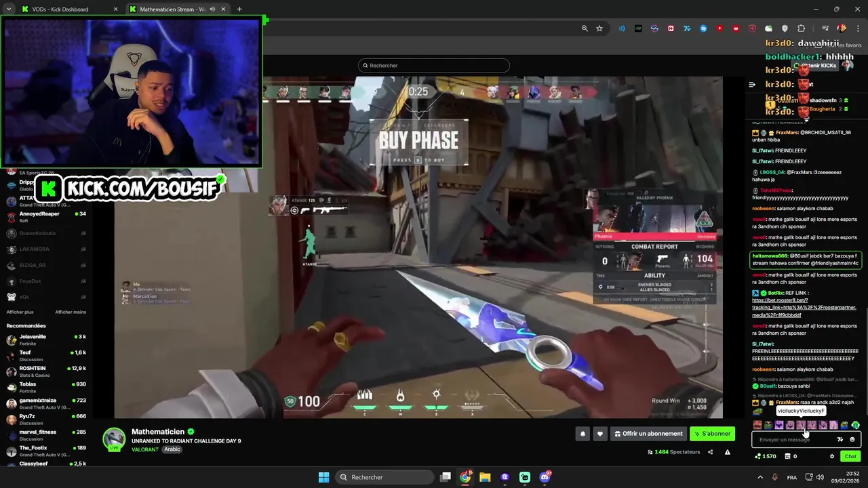Image resolution: width=868 pixels, height=488 pixels.
Task: Open Google Chrome from the taskbar
Action: coord(465,477)
